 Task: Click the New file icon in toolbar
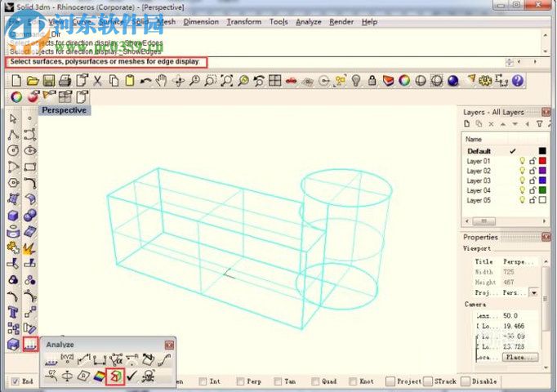[x=16, y=81]
